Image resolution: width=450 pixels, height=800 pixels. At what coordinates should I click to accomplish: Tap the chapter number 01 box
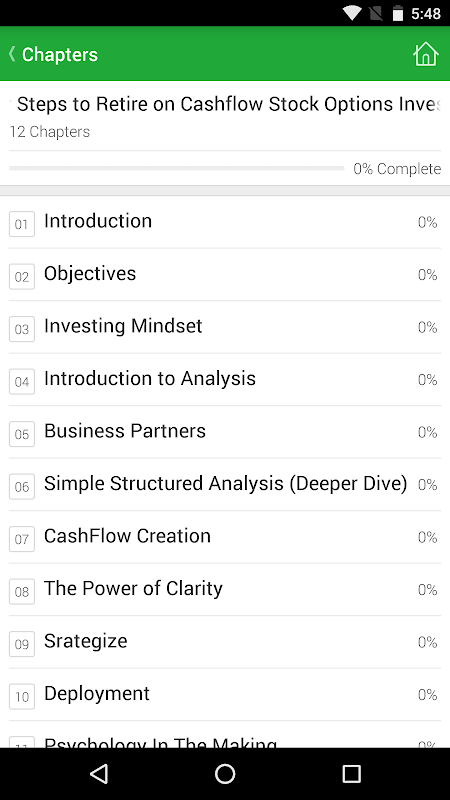pyautogui.click(x=22, y=224)
